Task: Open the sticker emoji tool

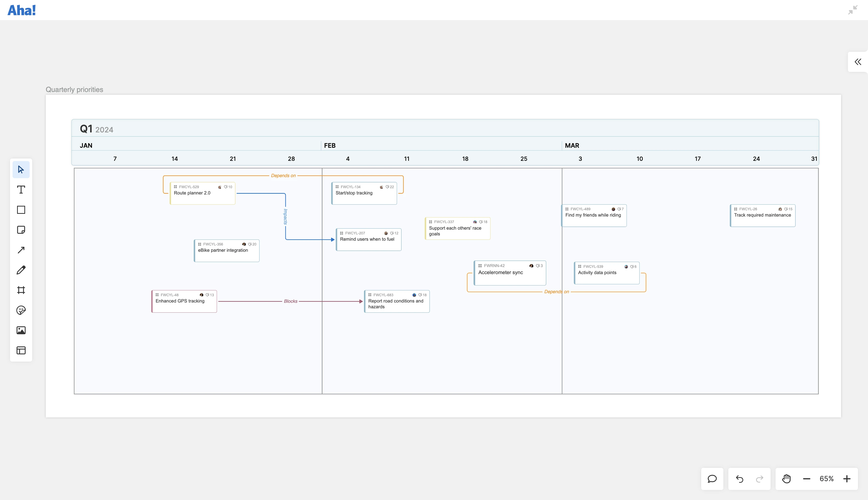Action: (x=21, y=310)
